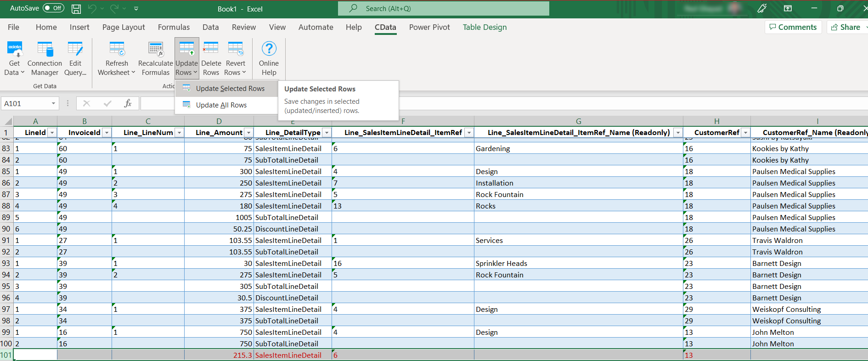Switch to the Table Design tab

pos(485,27)
